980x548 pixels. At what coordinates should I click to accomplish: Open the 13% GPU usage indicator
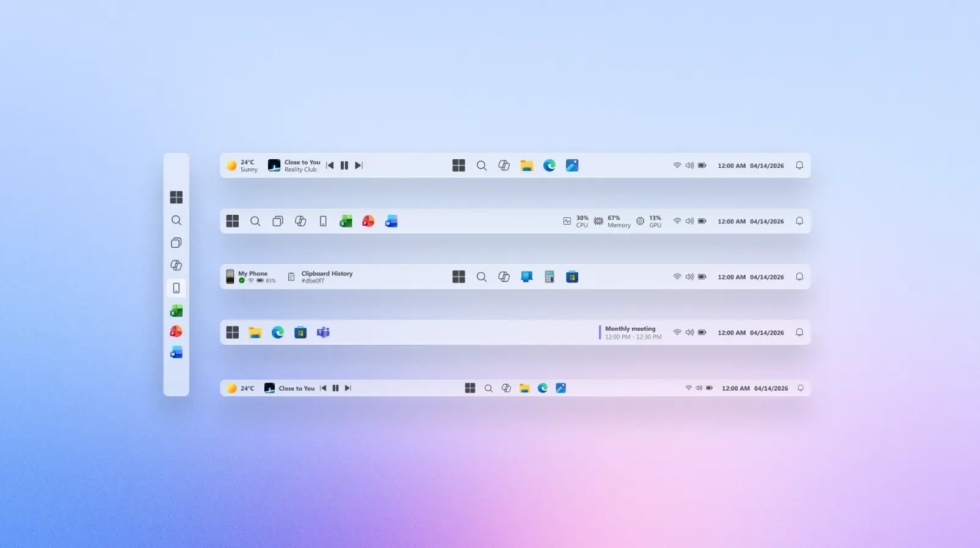(x=648, y=222)
